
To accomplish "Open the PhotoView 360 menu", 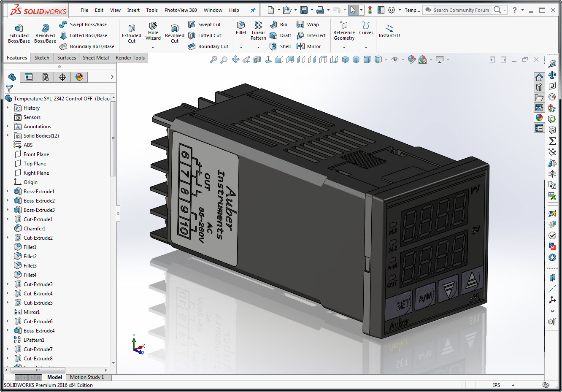I will tap(181, 10).
